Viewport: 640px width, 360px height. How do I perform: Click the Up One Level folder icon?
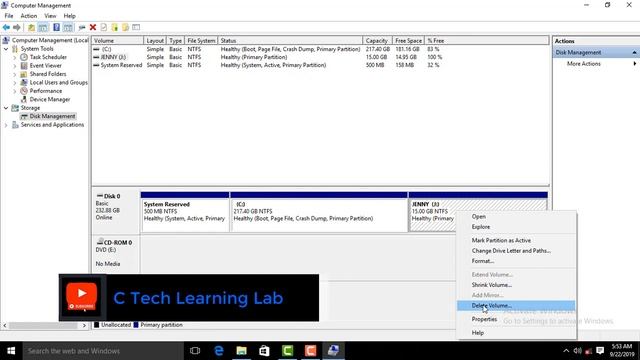[31, 27]
